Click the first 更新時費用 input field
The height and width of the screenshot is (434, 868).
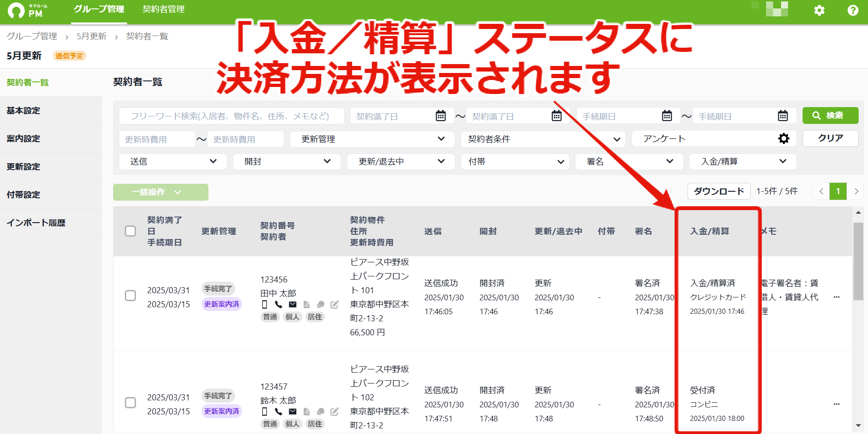(157, 139)
